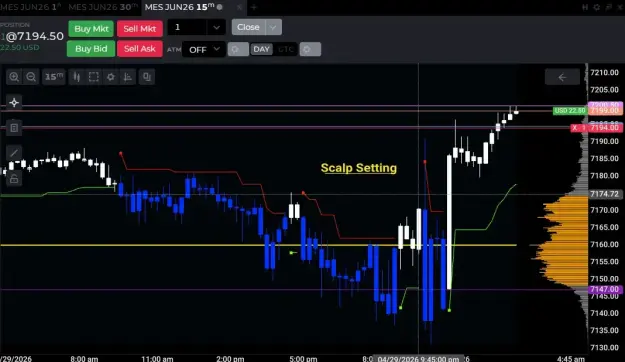625x362 pixels.
Task: Close the open position
Action: (x=248, y=27)
